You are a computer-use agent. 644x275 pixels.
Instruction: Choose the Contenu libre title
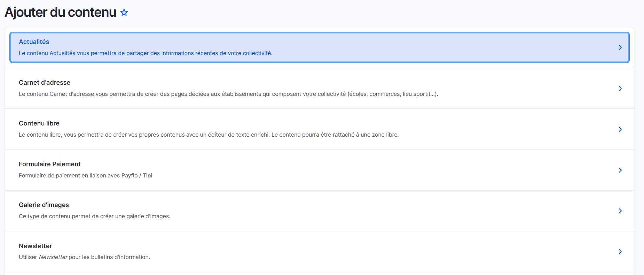pyautogui.click(x=39, y=123)
